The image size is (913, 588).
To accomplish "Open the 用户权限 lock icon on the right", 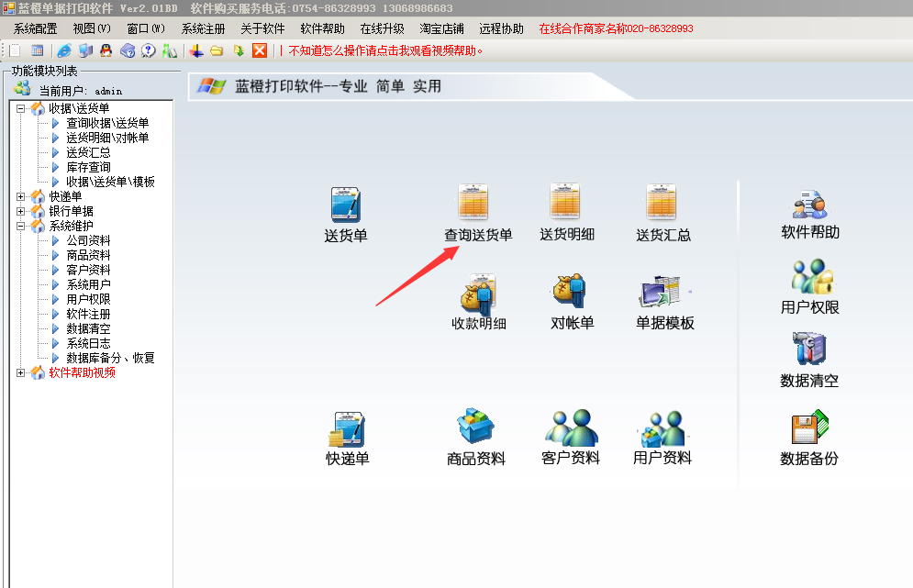I will (812, 276).
